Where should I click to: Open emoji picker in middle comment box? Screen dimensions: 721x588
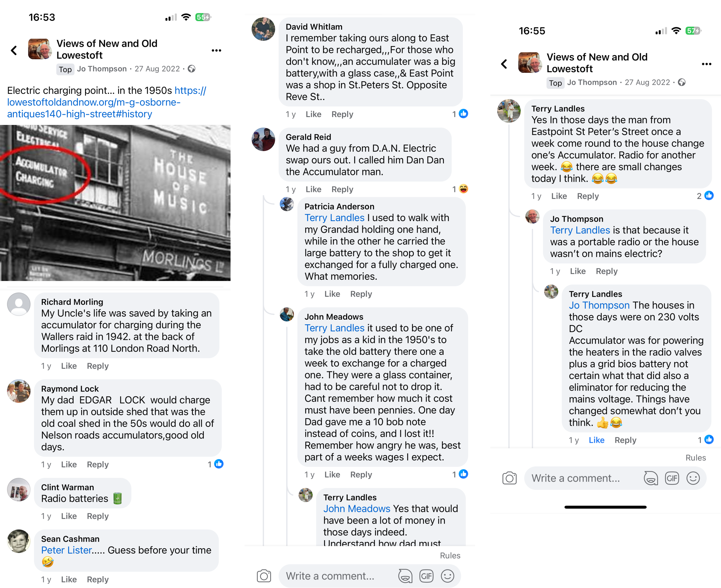447,576
